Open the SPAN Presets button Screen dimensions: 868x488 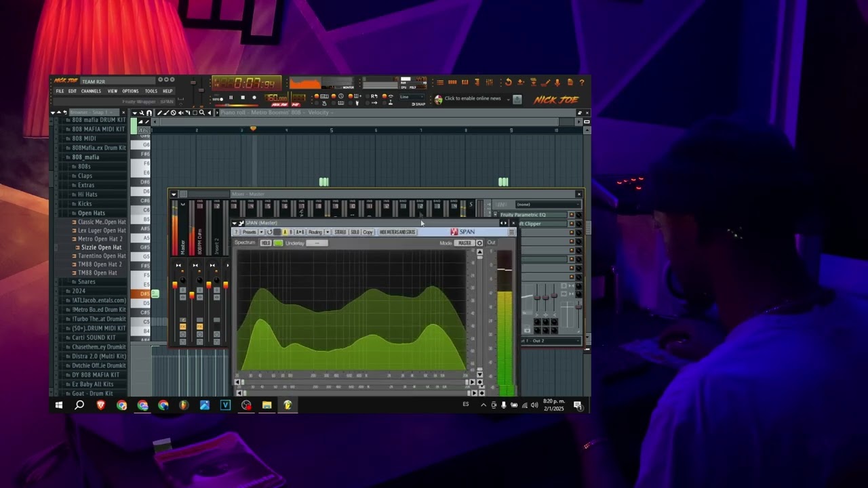tap(250, 232)
